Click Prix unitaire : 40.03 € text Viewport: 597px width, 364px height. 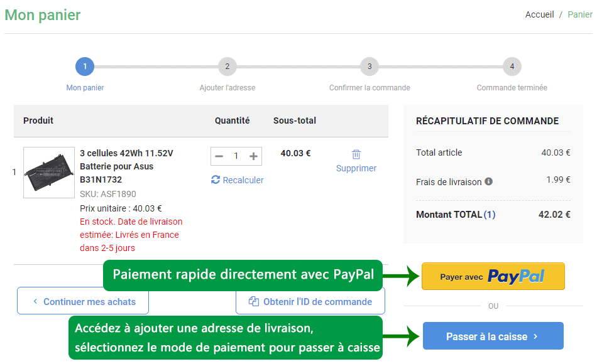coord(121,208)
